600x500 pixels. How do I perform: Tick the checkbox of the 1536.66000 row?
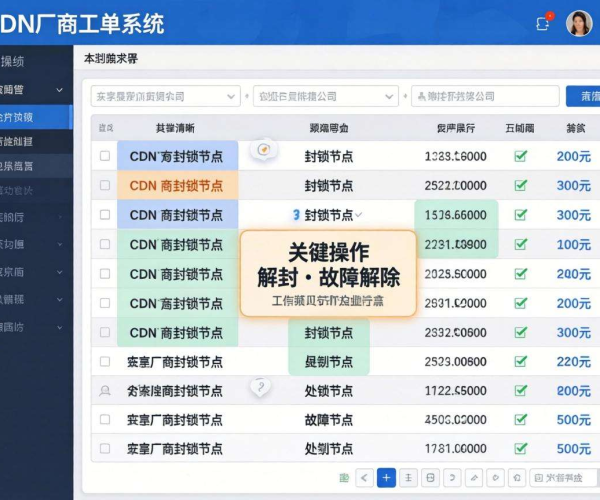click(x=105, y=215)
